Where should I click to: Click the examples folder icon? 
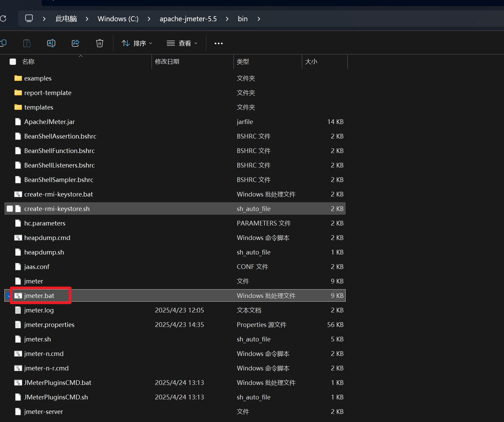click(18, 78)
